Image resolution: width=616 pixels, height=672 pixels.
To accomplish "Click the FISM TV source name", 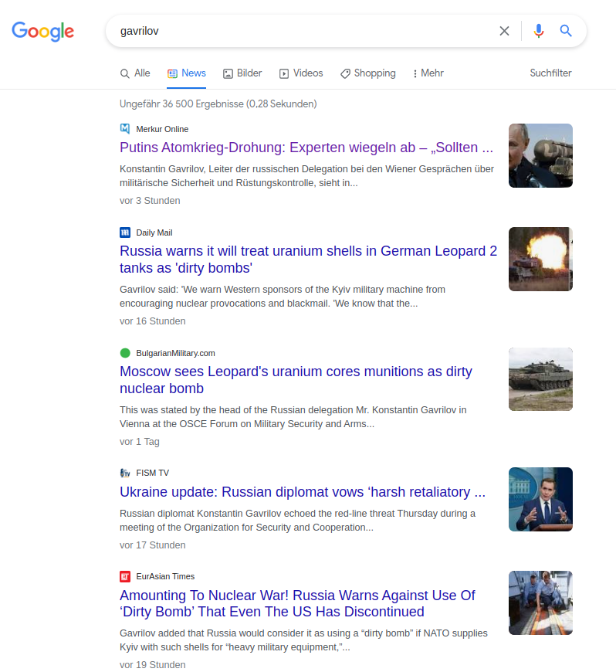I will [x=153, y=473].
